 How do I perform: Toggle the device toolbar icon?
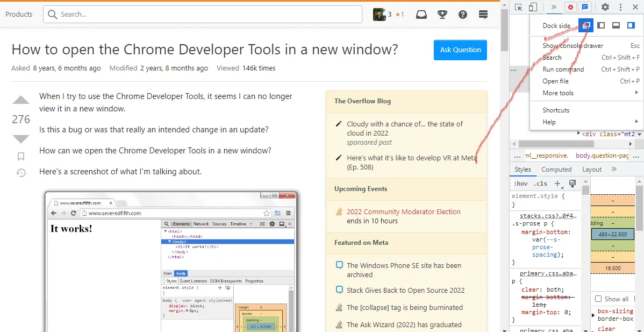[x=533, y=7]
